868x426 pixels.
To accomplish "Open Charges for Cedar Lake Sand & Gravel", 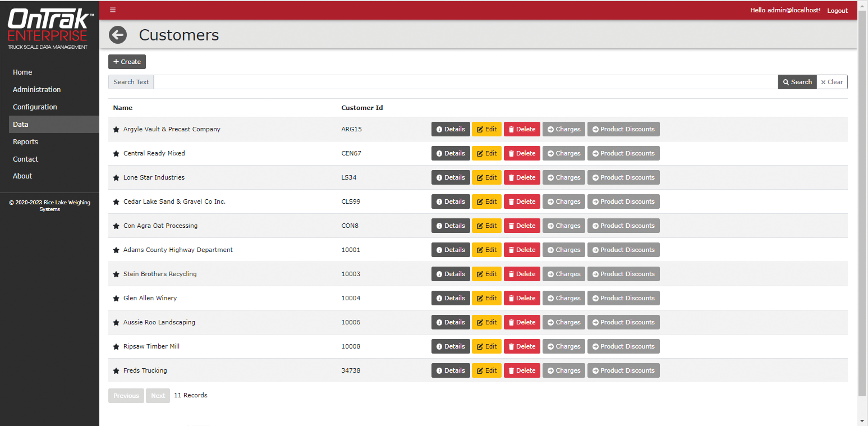I will point(563,201).
